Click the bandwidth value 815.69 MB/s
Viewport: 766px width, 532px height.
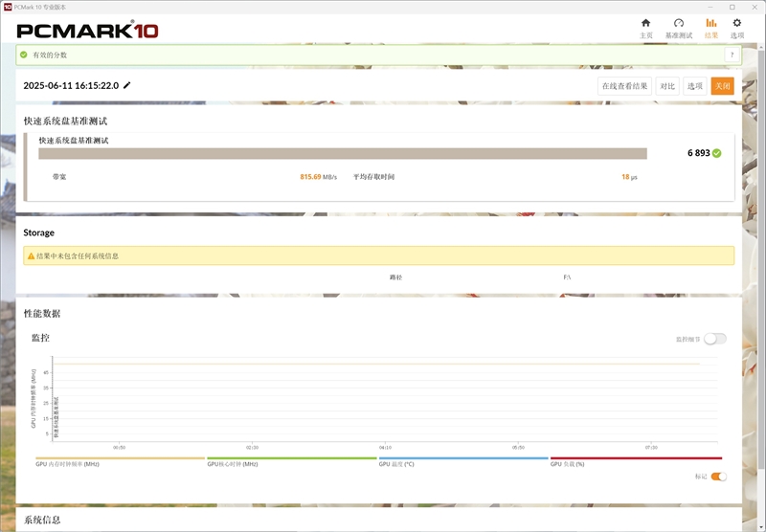click(319, 177)
